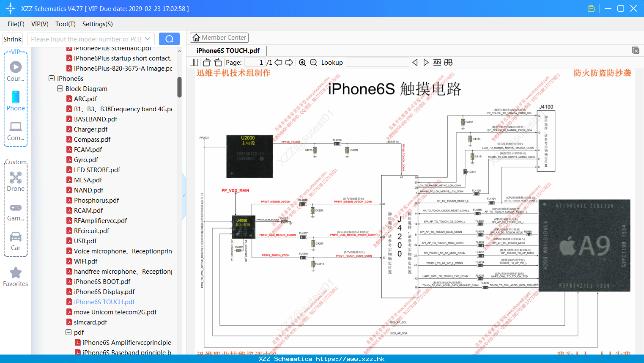Collapse the pdf folder node
Viewport: 644px width, 363px height.
[x=69, y=332]
